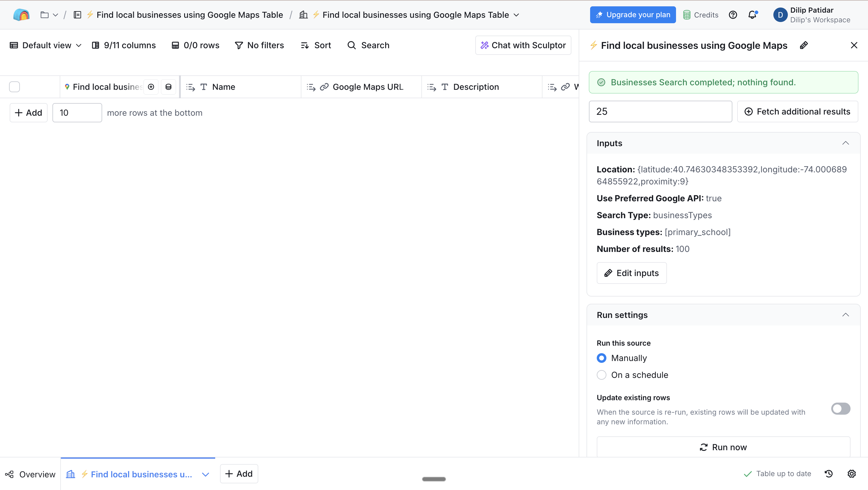The image size is (868, 490).
Task: Click the Edit inputs button
Action: [x=631, y=273]
